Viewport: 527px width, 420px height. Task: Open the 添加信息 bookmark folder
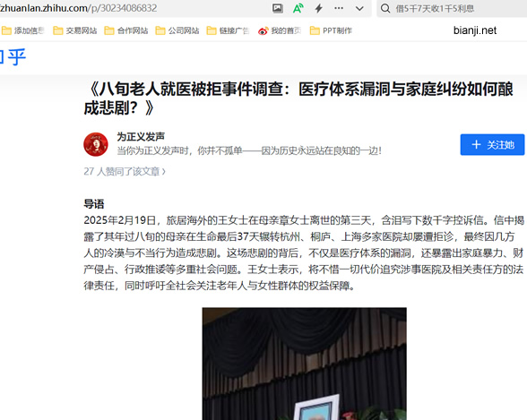pos(23,30)
